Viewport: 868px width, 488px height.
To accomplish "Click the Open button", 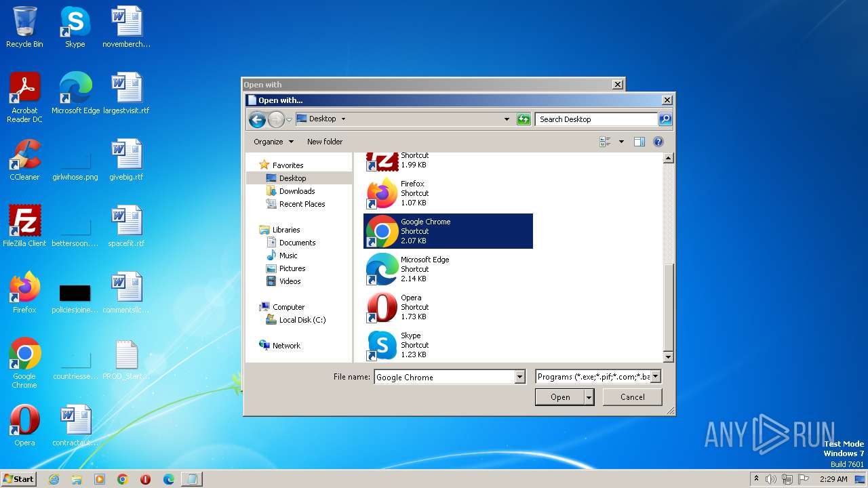I will (559, 397).
